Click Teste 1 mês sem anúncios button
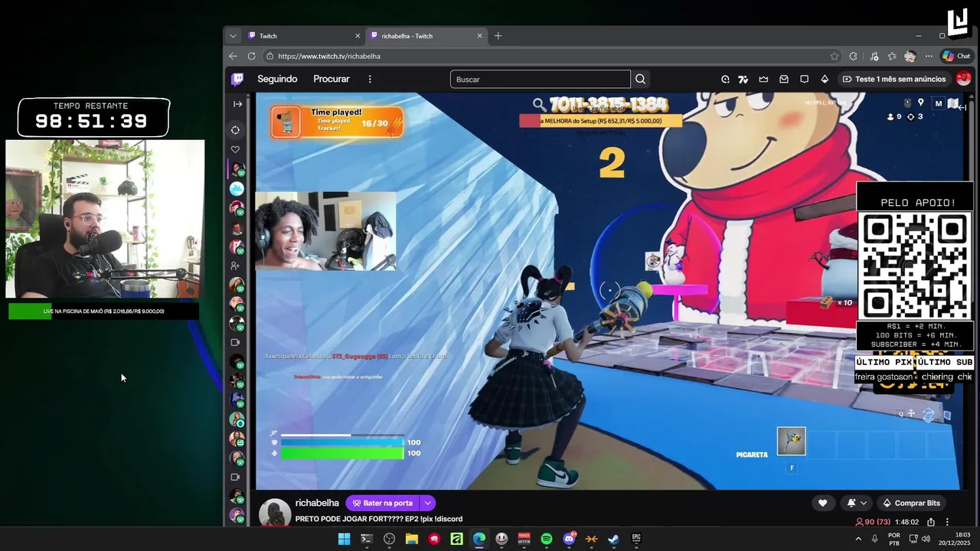The image size is (980, 551). [894, 79]
